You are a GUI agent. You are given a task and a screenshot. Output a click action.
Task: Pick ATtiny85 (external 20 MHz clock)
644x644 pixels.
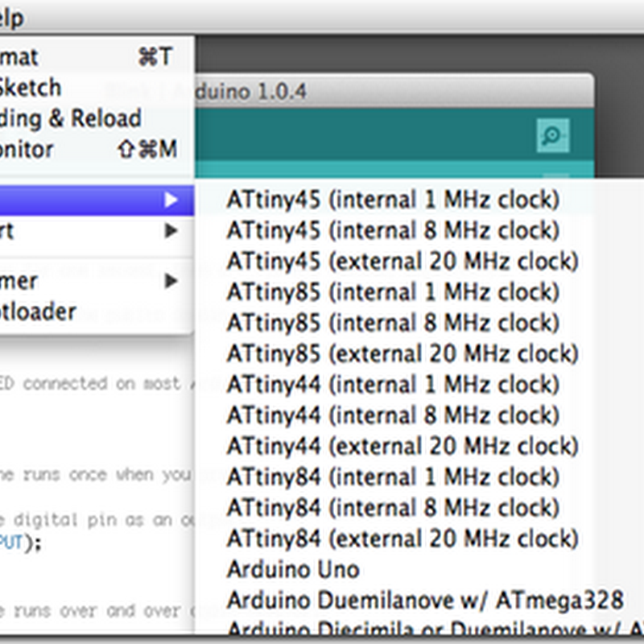click(x=402, y=353)
